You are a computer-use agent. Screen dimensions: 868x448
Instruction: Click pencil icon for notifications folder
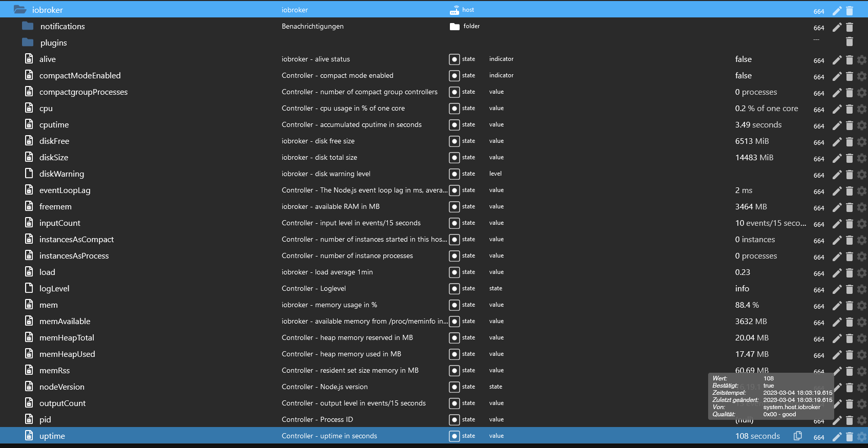tap(837, 27)
